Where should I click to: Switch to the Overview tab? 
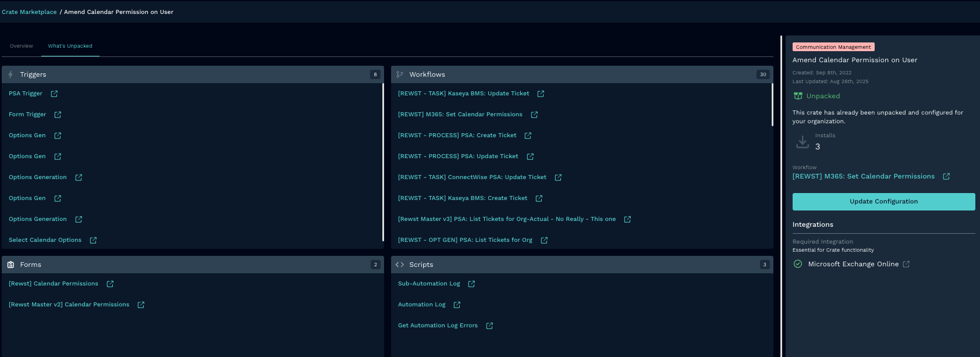22,46
